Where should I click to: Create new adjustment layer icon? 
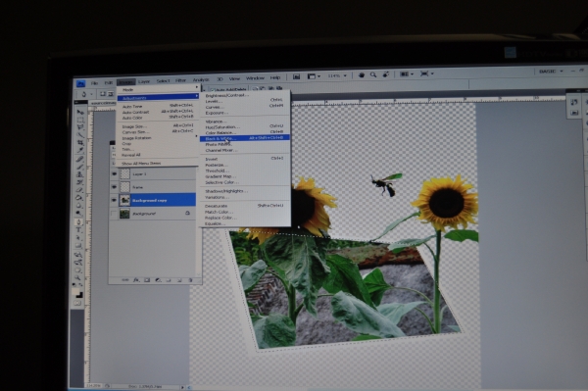(x=158, y=280)
